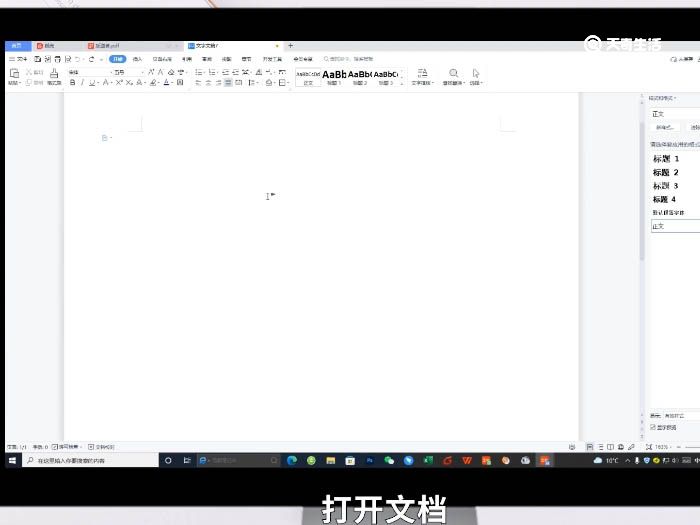Decrease font size with smaller A icon

pos(160,72)
